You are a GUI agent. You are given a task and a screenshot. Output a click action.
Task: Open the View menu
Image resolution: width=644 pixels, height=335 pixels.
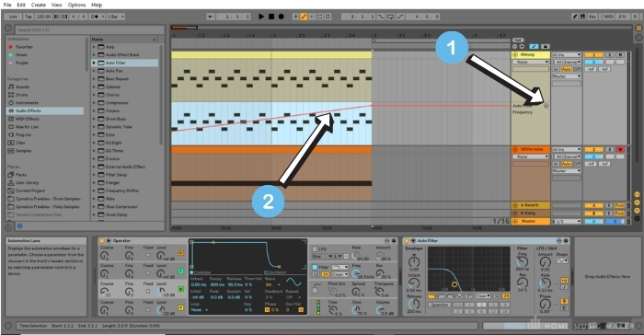[57, 5]
